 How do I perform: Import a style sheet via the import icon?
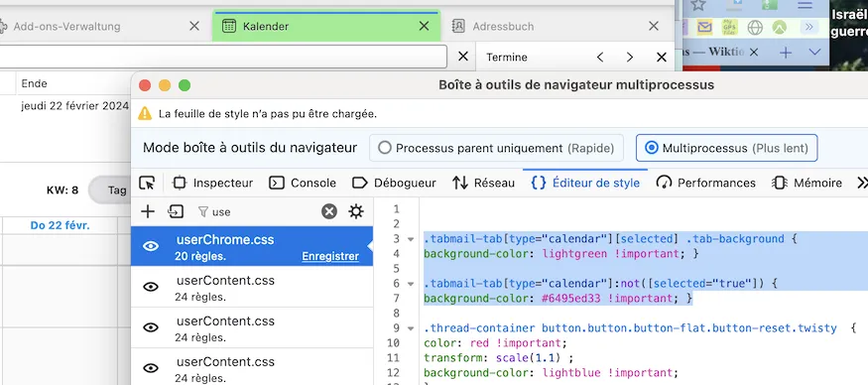pyautogui.click(x=176, y=211)
